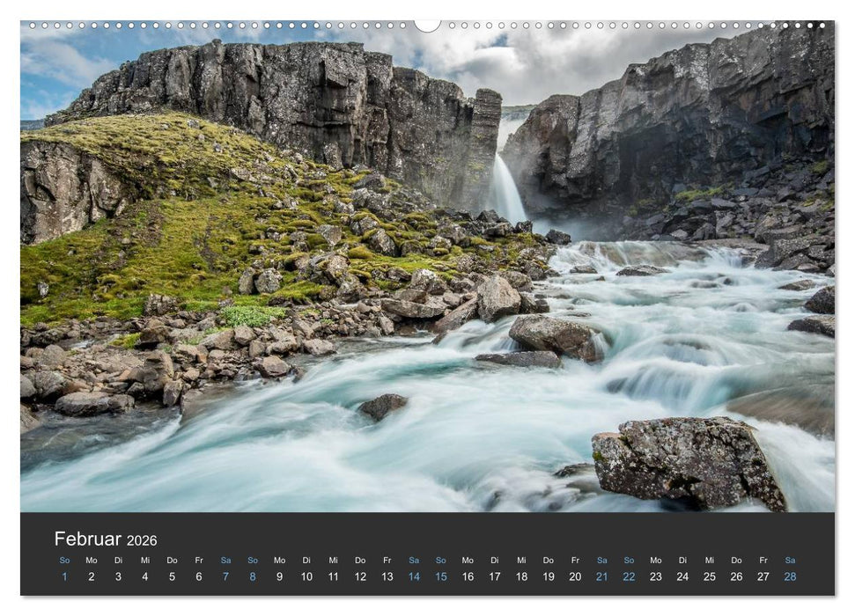Select the second Sa column header
855x616 pixels.
[414, 559]
